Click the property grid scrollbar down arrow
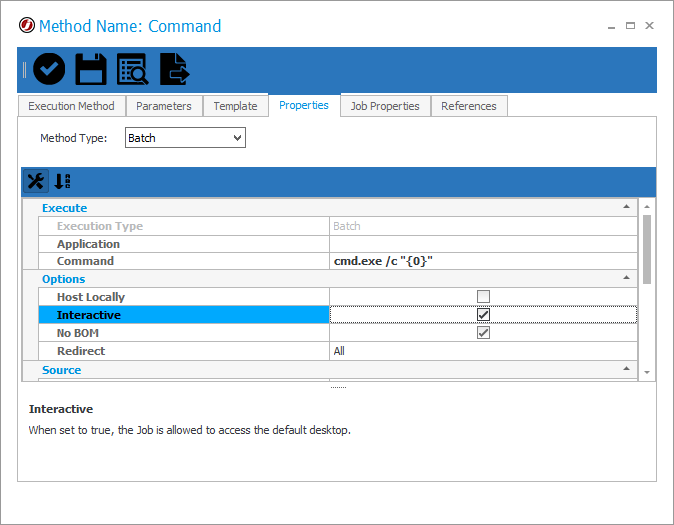 pos(647,372)
